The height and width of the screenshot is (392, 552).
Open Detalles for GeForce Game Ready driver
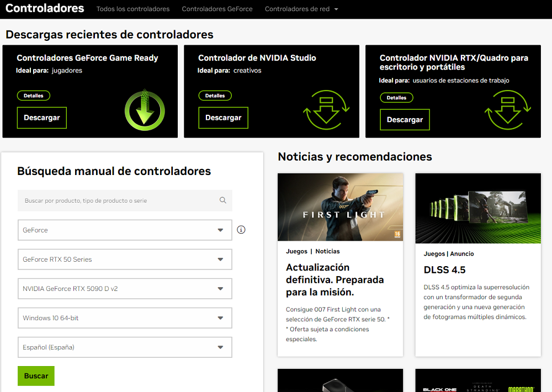[x=34, y=96]
